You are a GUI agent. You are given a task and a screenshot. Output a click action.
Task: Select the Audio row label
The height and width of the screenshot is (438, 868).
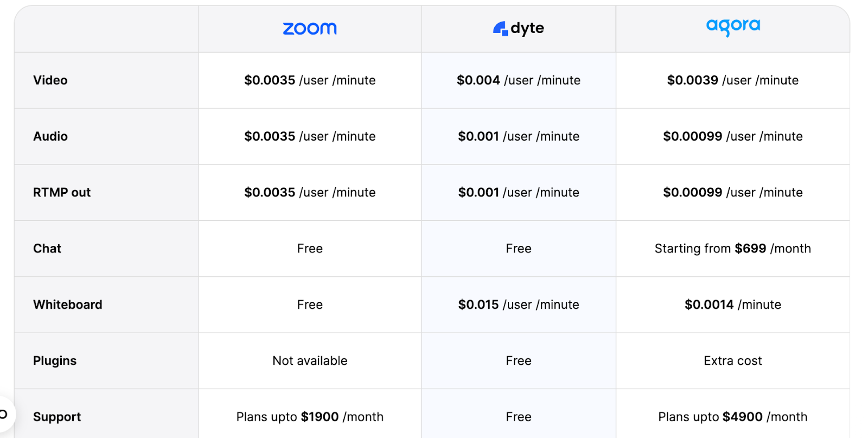pyautogui.click(x=50, y=136)
